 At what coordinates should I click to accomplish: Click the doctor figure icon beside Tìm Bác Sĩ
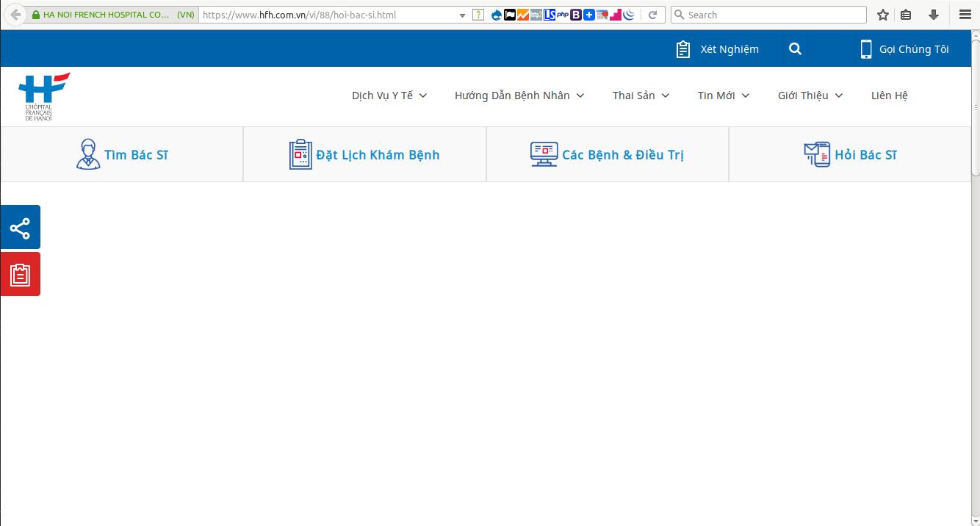coord(88,154)
